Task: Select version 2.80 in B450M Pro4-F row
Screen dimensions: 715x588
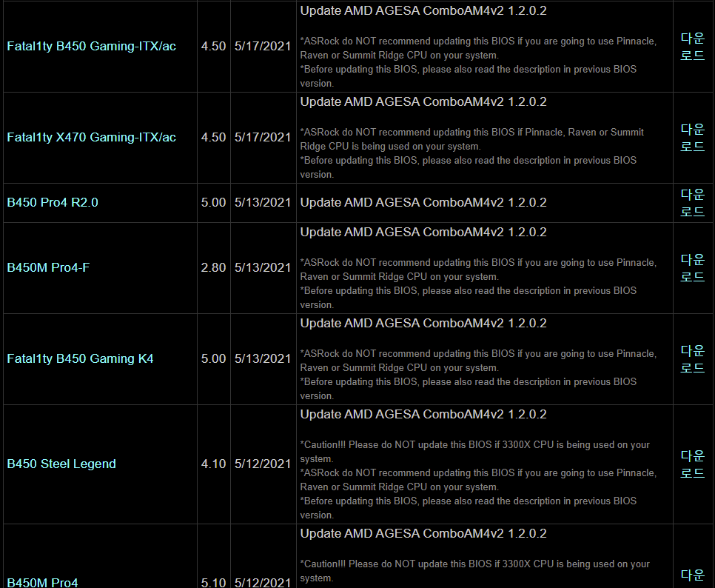Action: pos(213,267)
